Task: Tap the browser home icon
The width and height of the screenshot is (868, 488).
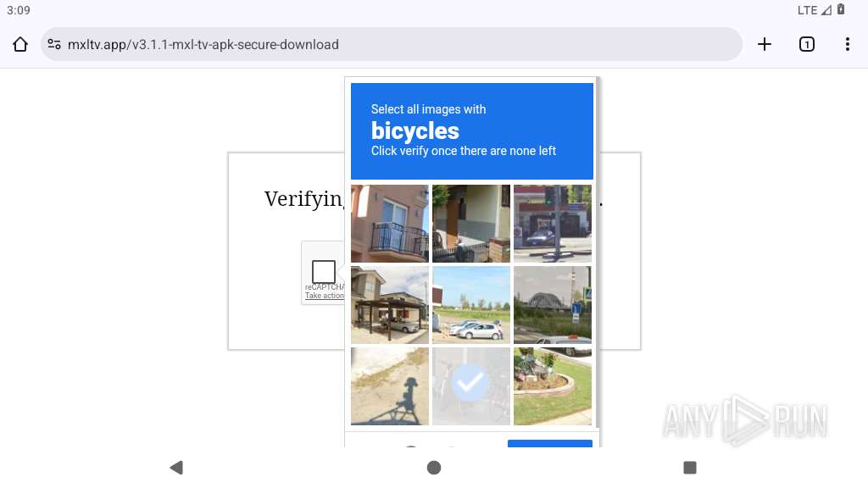Action: click(x=20, y=44)
